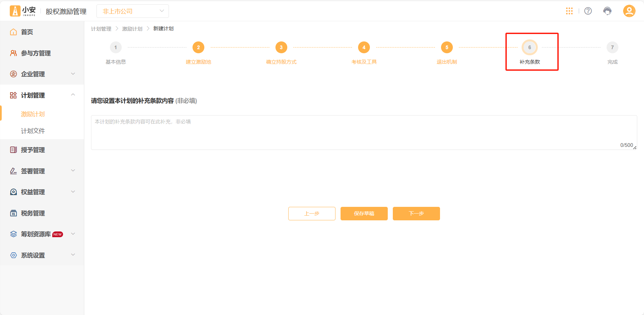Screen dimensions: 644x315
Task: Click the 权益管理 icon
Action: pyautogui.click(x=13, y=192)
